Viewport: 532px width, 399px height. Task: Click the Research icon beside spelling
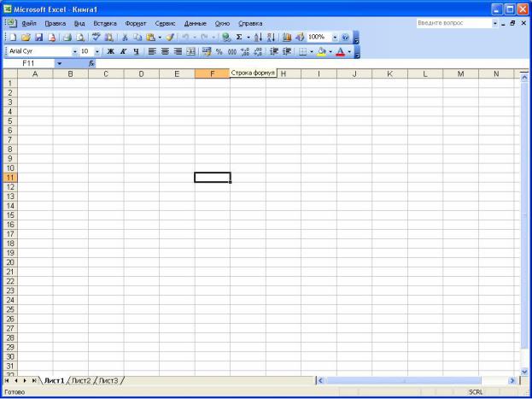tap(109, 38)
